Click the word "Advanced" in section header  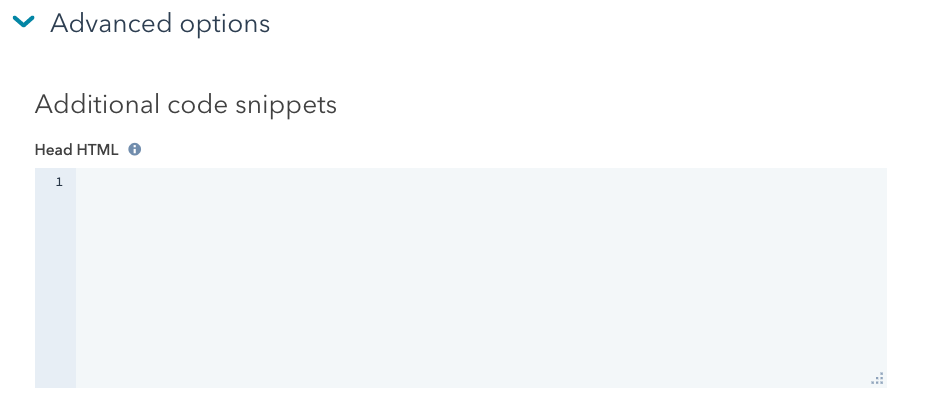point(111,23)
